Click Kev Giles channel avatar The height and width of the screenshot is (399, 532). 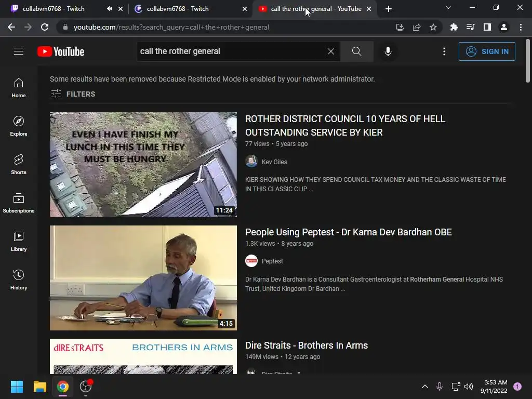coord(251,162)
